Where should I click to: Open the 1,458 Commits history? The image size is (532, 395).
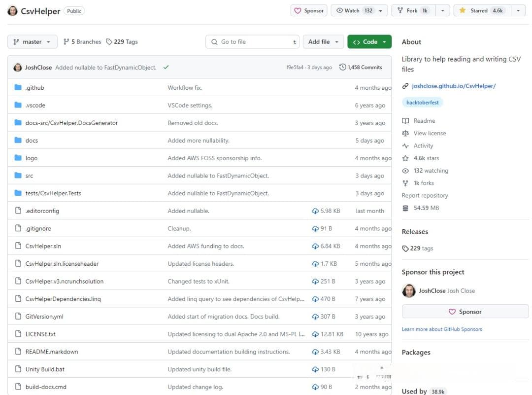[x=361, y=67]
